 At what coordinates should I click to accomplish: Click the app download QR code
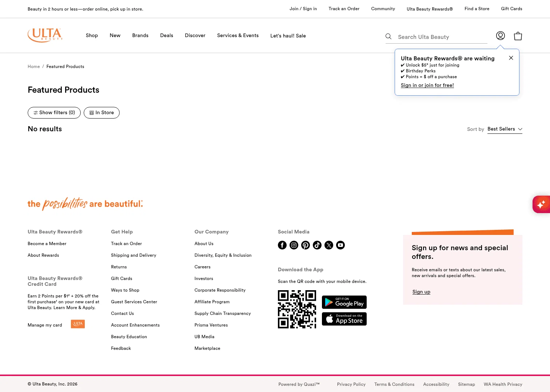[297, 309]
